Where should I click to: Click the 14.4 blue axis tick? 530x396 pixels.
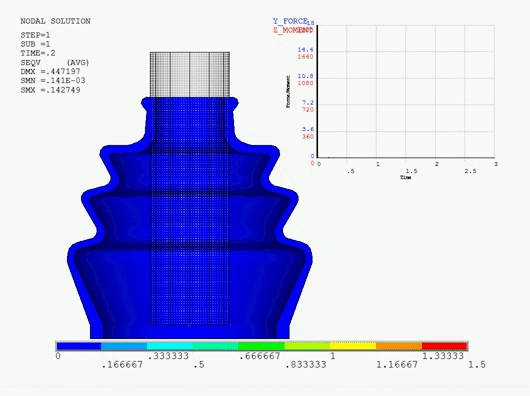[x=305, y=50]
